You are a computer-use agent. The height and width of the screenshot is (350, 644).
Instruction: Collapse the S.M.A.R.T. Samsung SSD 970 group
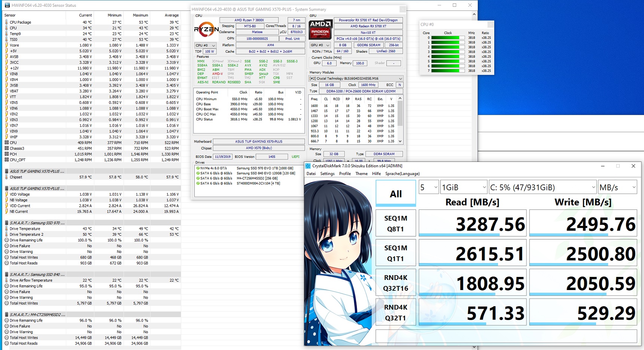tap(7, 223)
